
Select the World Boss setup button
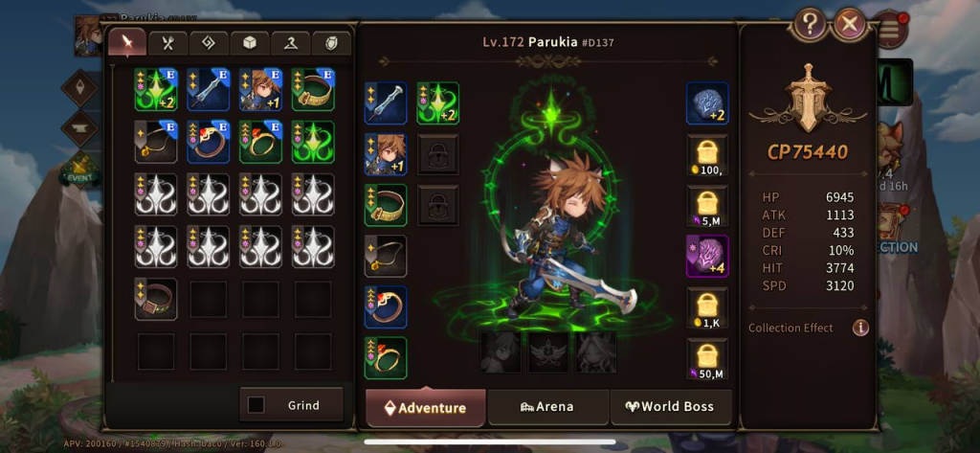pos(670,407)
